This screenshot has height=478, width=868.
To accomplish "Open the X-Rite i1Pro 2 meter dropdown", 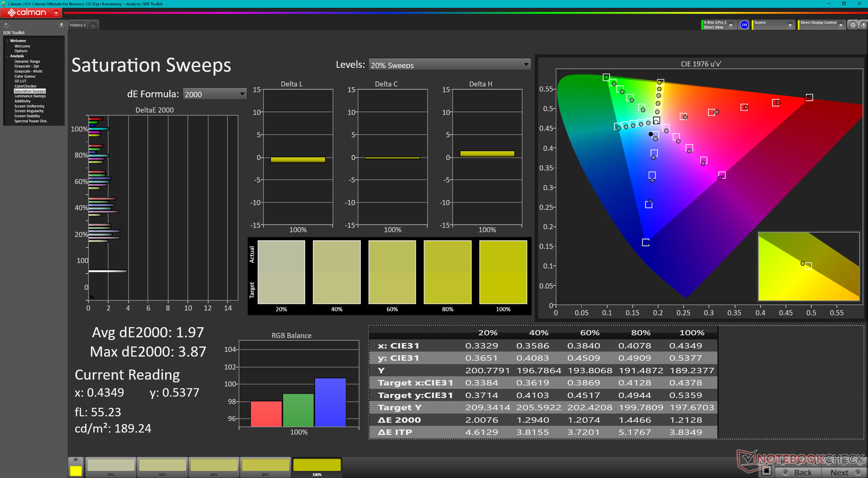I will point(731,25).
